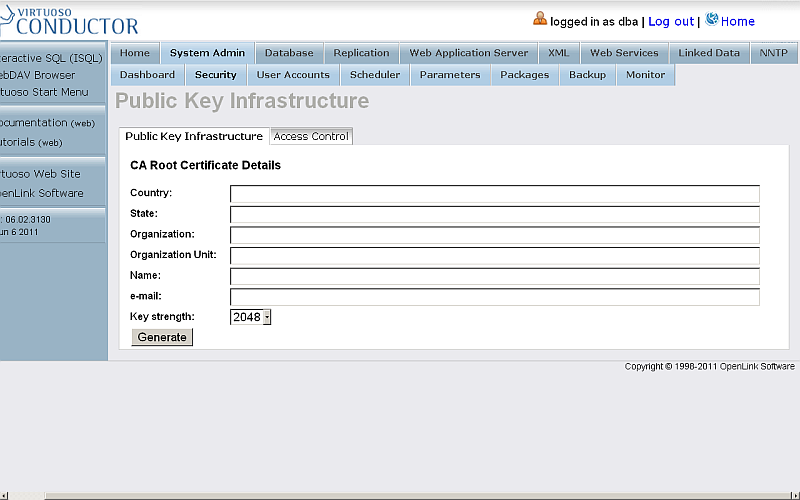Screen dimensions: 800x500
Task: Click the globe Home icon
Action: click(x=712, y=19)
